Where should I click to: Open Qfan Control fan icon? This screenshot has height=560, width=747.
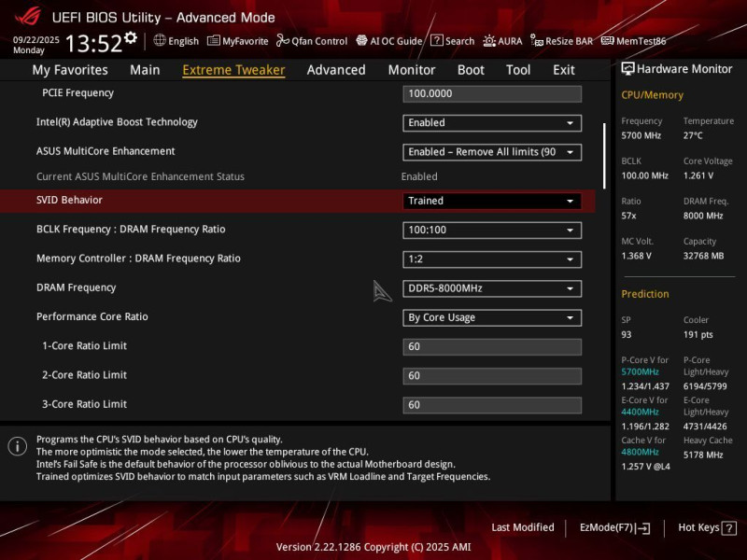tap(283, 41)
